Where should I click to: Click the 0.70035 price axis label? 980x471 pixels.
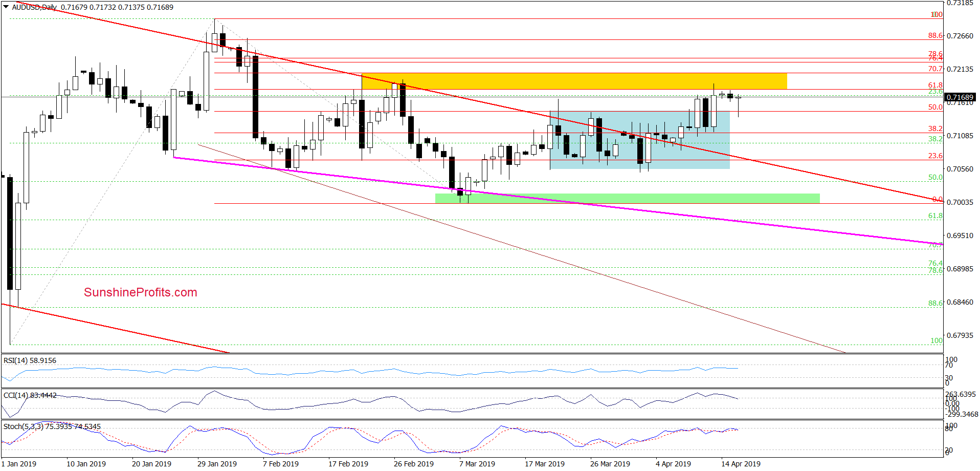click(x=960, y=202)
